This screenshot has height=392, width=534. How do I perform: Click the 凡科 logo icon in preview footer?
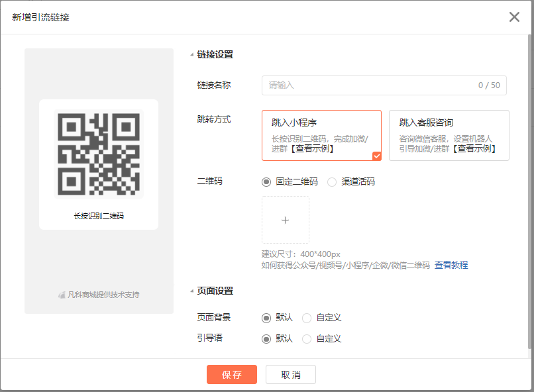pyautogui.click(x=62, y=295)
